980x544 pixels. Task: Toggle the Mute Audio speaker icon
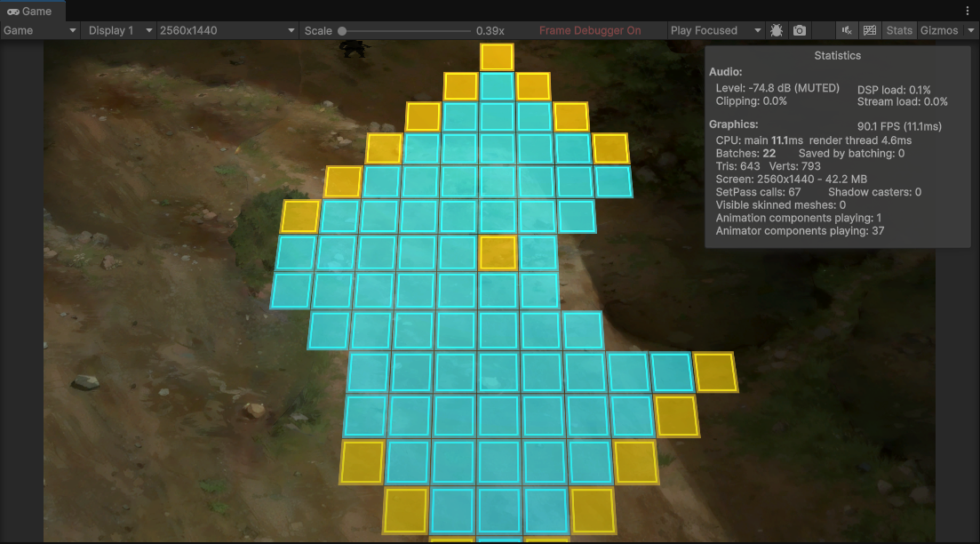point(846,30)
